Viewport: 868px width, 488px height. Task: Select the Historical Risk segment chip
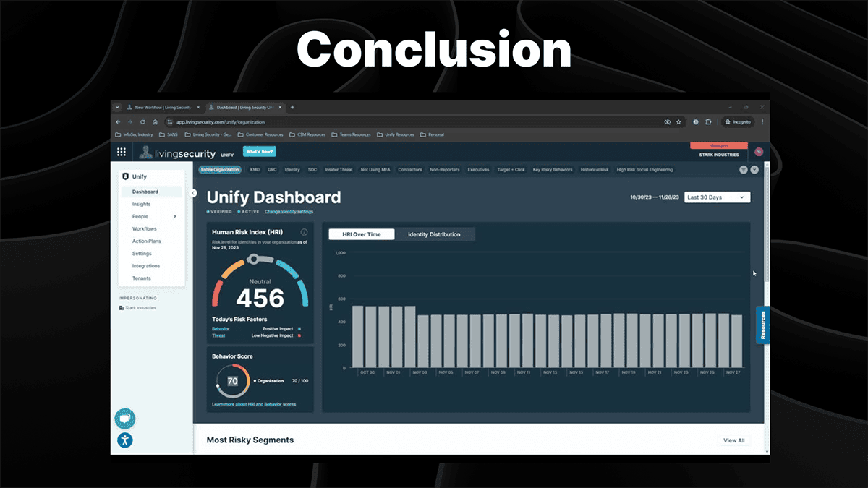595,170
